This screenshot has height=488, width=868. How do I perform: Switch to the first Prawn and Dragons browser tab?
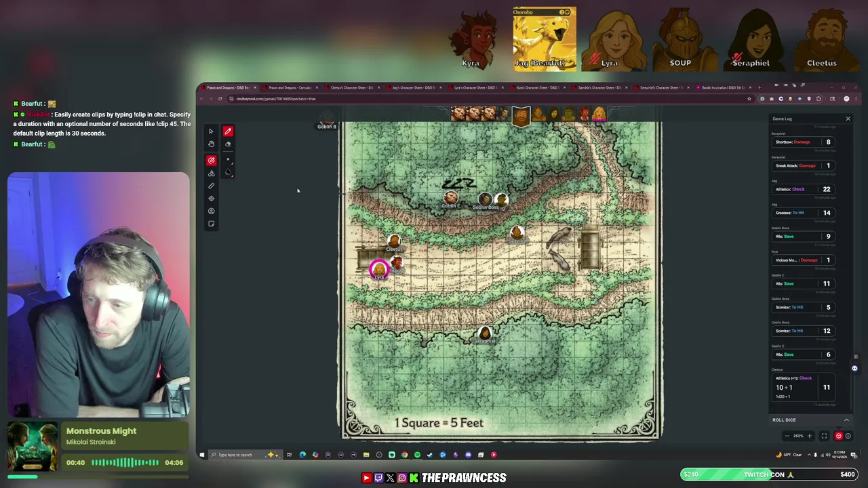coord(229,87)
